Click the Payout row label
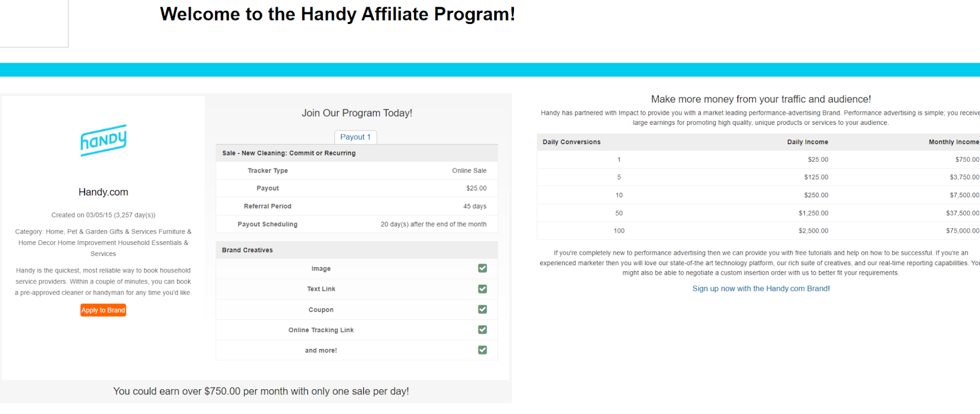 268,189
